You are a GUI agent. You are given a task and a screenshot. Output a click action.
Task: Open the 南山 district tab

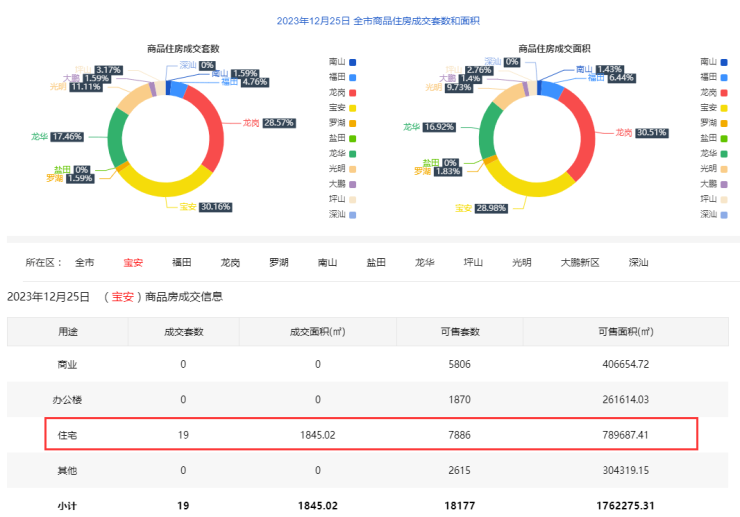[x=327, y=263]
